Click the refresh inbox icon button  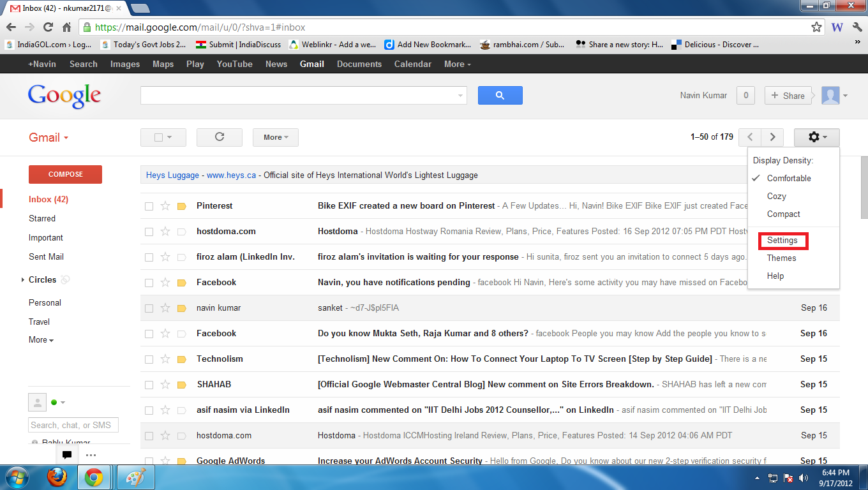tap(220, 137)
